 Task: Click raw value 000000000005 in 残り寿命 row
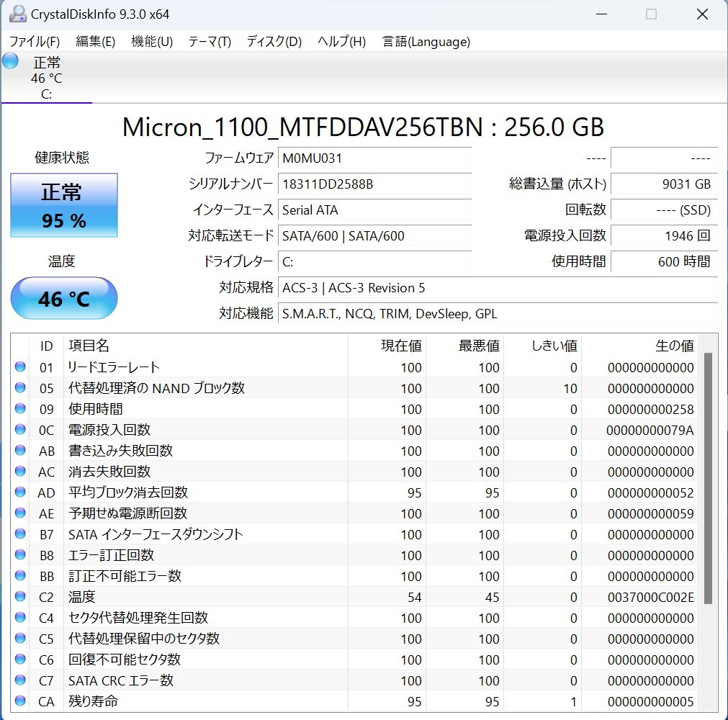tap(650, 701)
